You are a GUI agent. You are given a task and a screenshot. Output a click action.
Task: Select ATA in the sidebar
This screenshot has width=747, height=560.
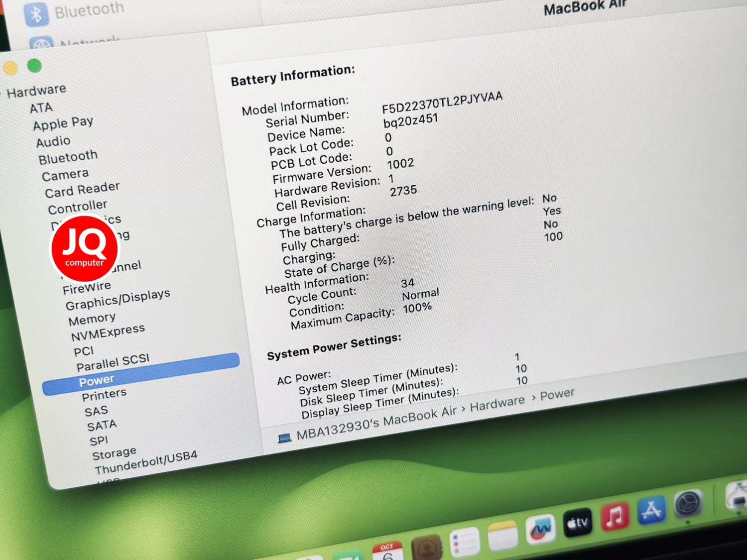(41, 108)
